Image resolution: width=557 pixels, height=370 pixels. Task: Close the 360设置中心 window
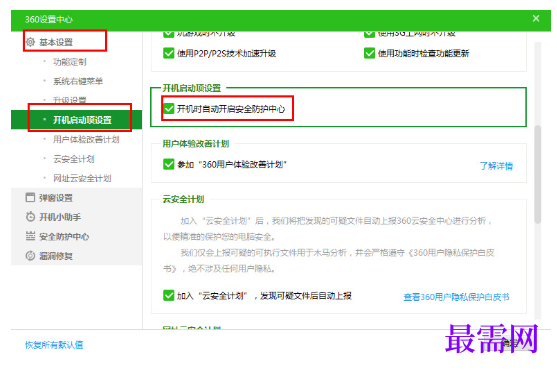point(536,18)
